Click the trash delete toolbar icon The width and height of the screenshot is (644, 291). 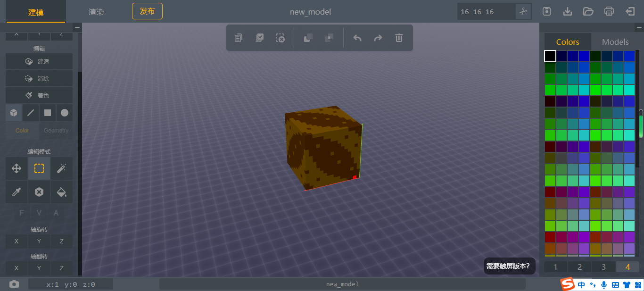coord(399,38)
